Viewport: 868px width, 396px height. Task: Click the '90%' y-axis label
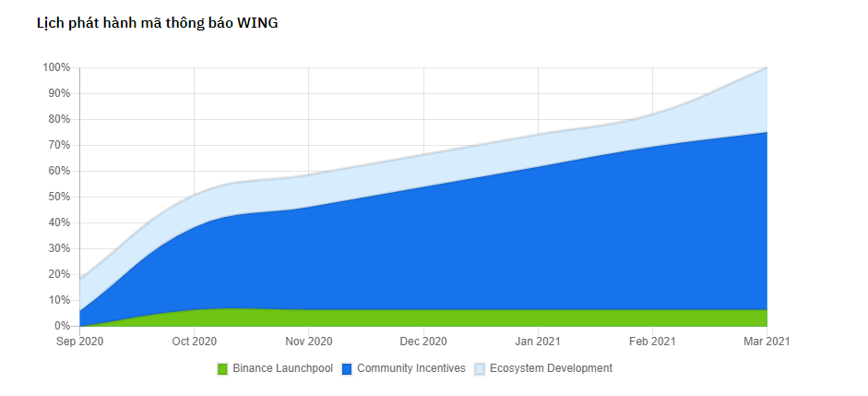(x=59, y=93)
